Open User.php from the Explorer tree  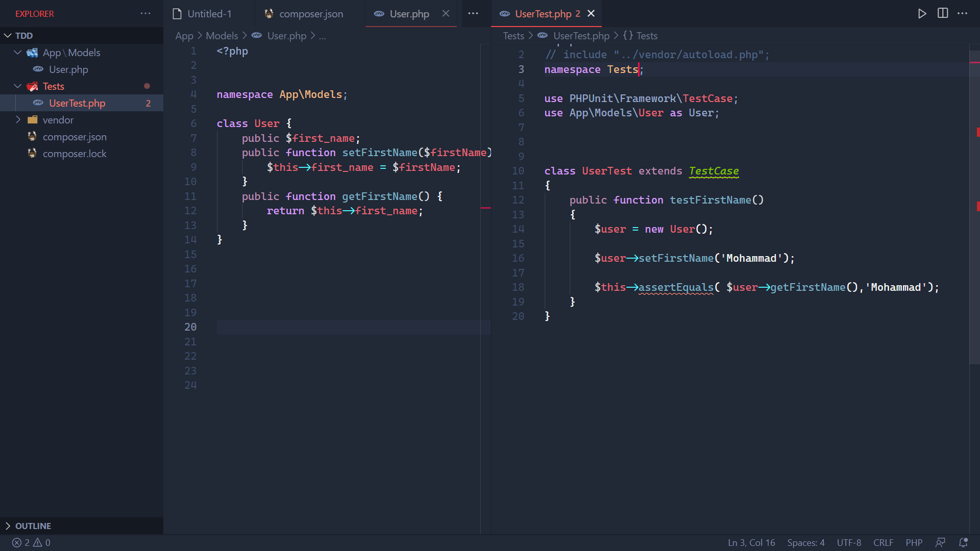click(x=68, y=69)
